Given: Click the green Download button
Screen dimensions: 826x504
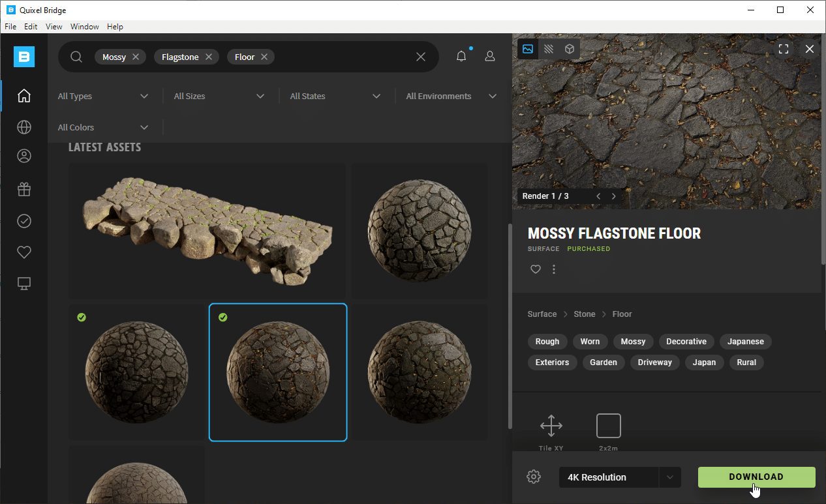Looking at the screenshot, I should pyautogui.click(x=756, y=477).
